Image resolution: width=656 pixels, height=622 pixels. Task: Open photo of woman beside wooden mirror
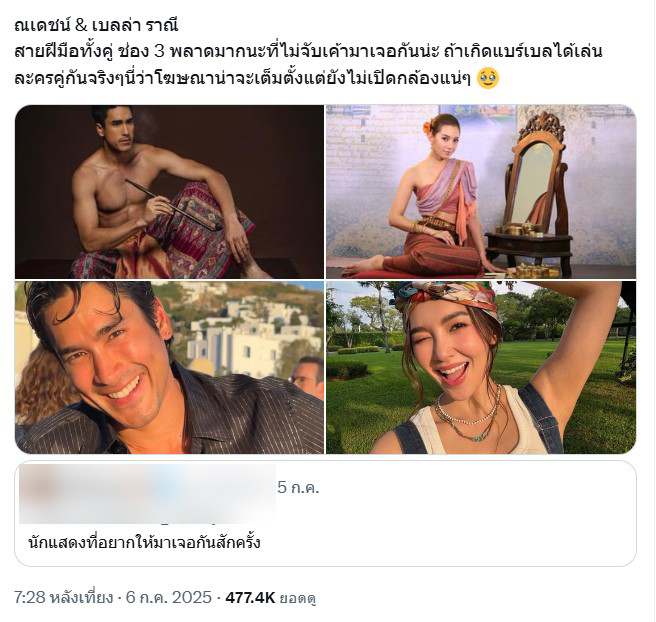coord(481,192)
